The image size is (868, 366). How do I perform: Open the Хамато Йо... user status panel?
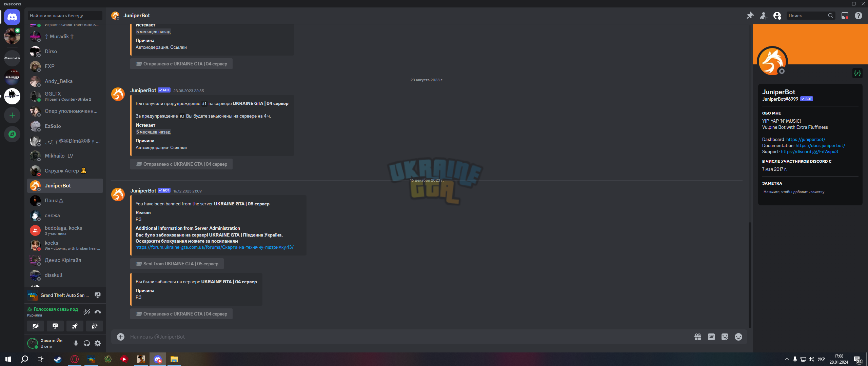point(47,343)
